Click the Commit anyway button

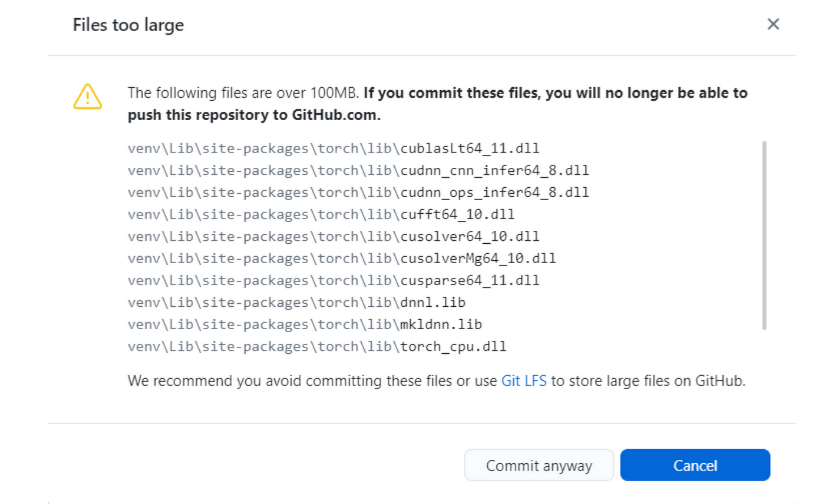[539, 465]
